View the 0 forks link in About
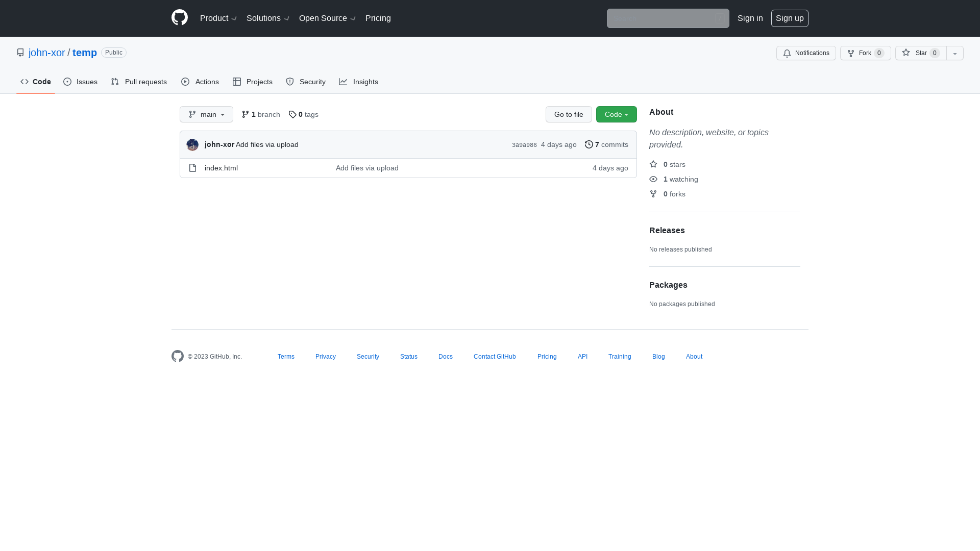 click(668, 194)
